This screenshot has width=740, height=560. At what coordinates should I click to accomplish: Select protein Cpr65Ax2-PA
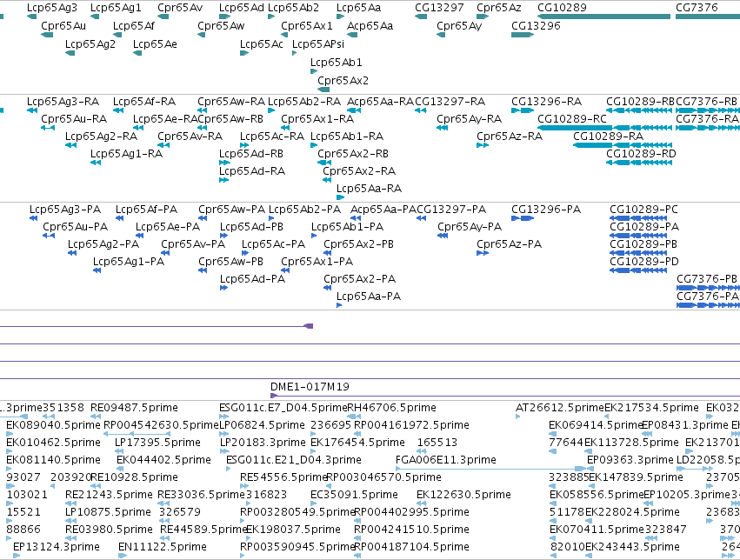(360, 280)
